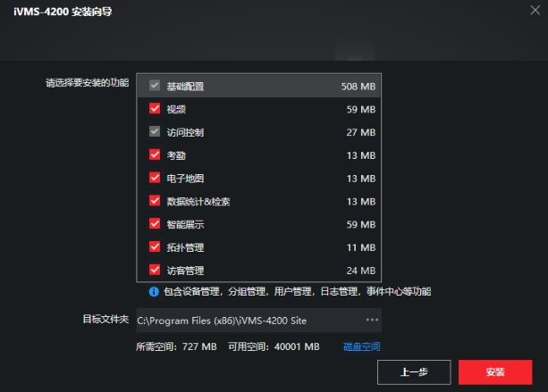Uncheck the 数据统计&检索 checkbox
The image size is (548, 392).
coord(155,201)
